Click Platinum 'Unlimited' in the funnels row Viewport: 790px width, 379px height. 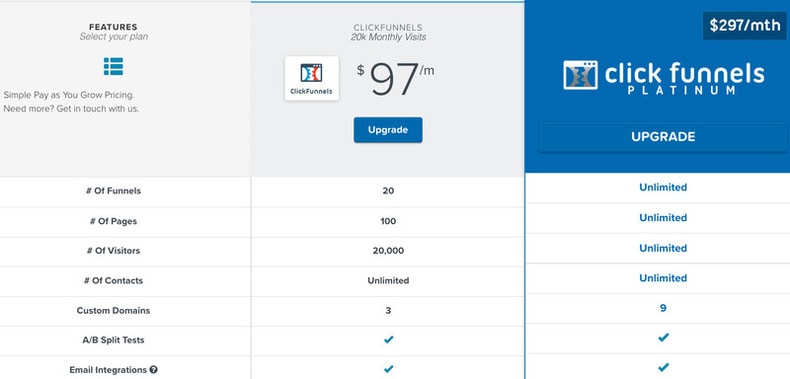(x=663, y=187)
